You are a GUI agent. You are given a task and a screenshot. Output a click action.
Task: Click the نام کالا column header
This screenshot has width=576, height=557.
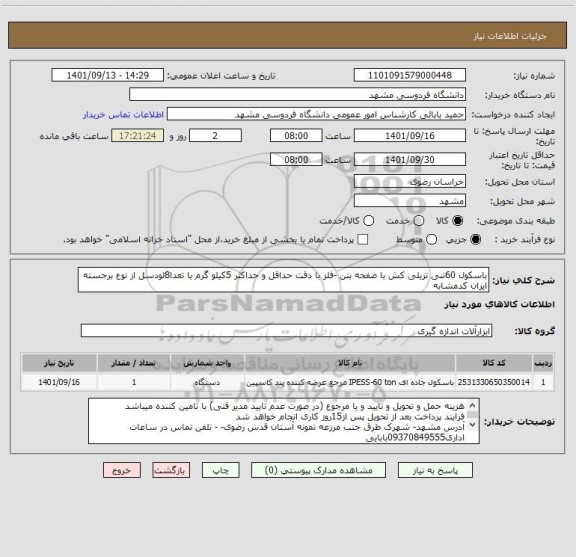350,363
